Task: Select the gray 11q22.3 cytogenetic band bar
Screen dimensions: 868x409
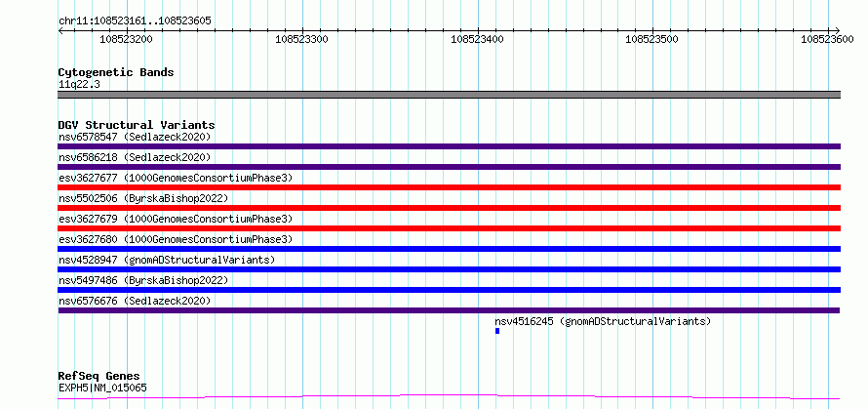Action: click(x=449, y=95)
